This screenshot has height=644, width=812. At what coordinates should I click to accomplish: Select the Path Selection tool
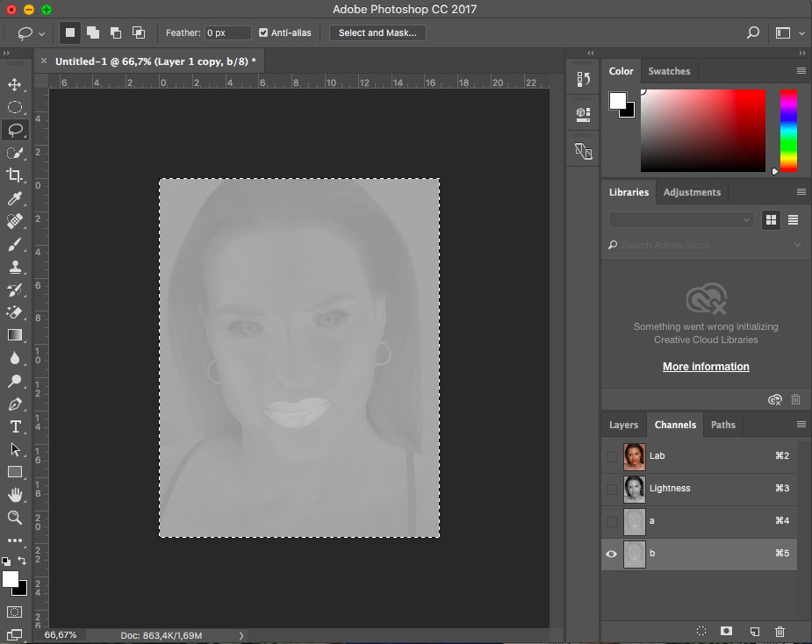tap(15, 449)
